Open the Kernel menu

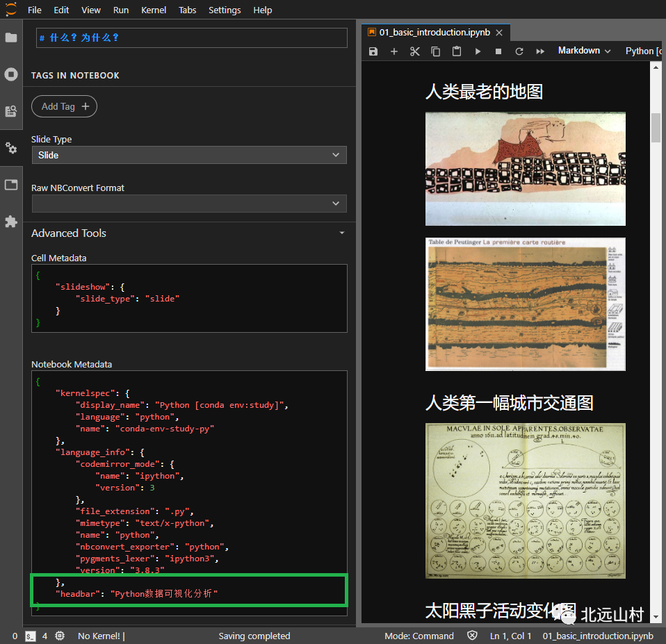click(x=154, y=10)
